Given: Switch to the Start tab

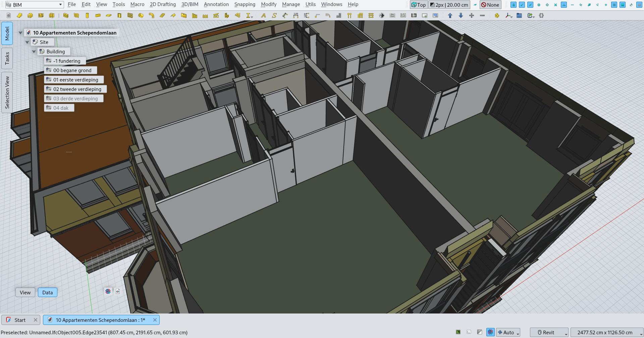Looking at the screenshot, I should (x=21, y=320).
